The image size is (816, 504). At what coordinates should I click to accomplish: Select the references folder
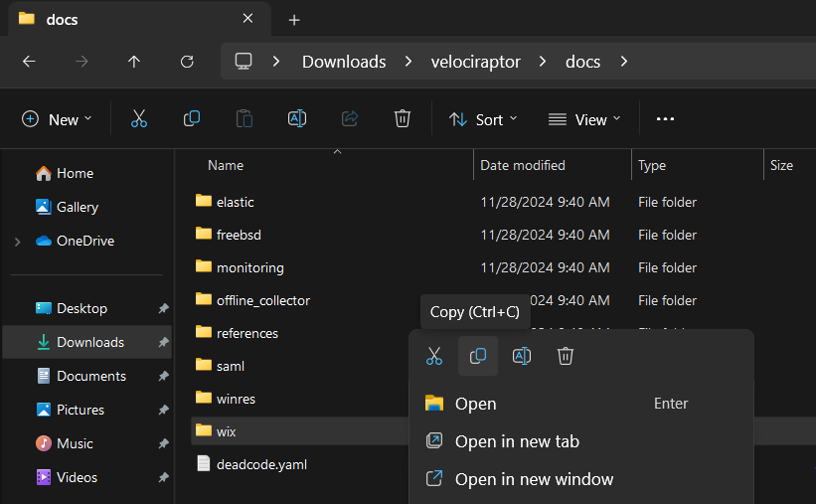[x=246, y=333]
